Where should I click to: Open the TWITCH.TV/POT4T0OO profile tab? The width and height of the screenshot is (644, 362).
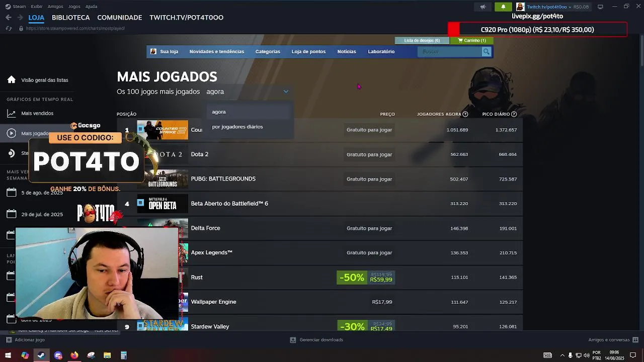click(x=186, y=17)
